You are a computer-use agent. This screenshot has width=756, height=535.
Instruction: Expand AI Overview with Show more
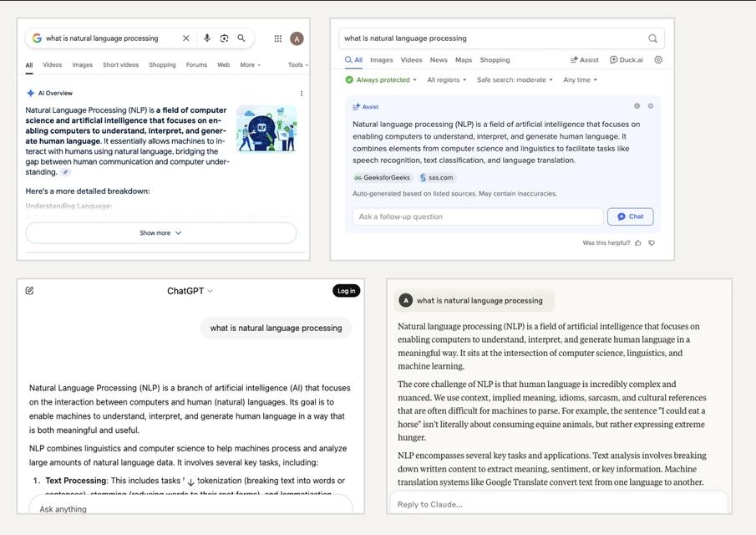161,233
